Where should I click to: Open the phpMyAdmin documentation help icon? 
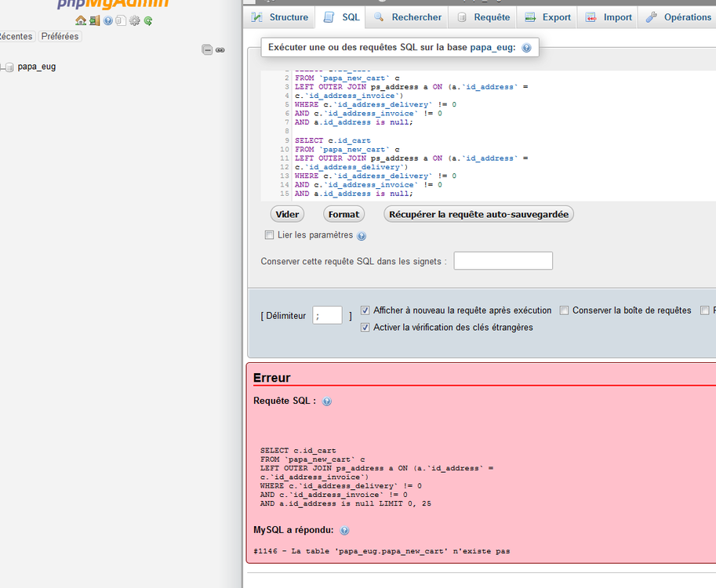tap(108, 20)
